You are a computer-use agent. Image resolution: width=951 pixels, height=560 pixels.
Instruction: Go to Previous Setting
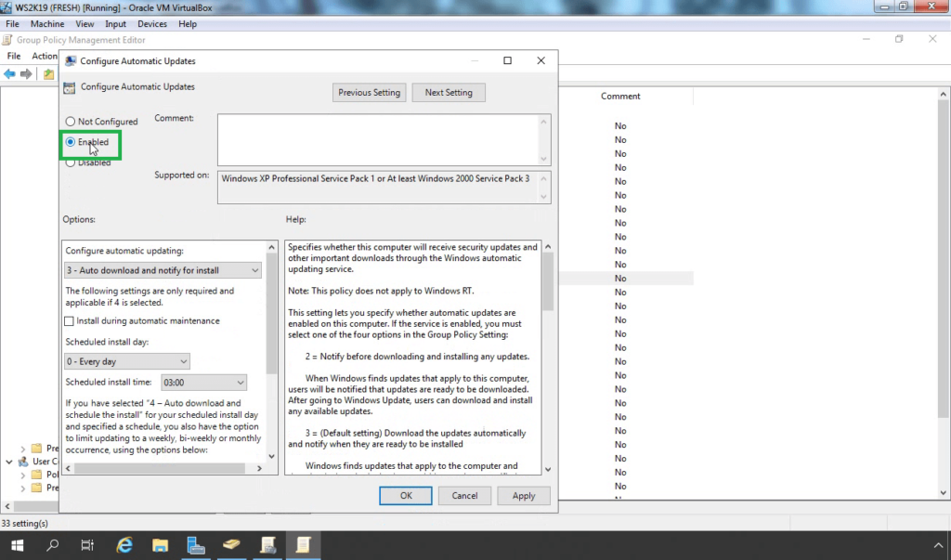(370, 92)
